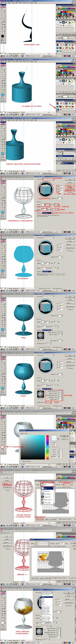
Task: Apply the 3D style thumbnail indicated beside teal bottle
Action: tap(58, 110)
